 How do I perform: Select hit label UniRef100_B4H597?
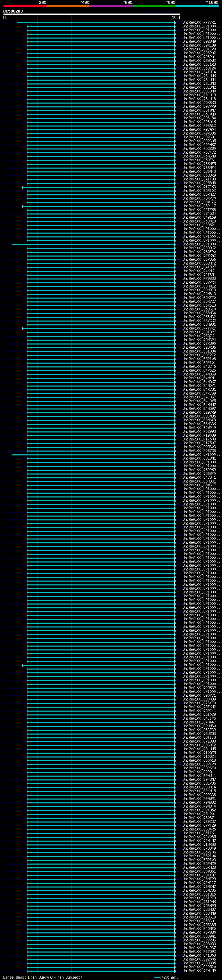click(199, 408)
